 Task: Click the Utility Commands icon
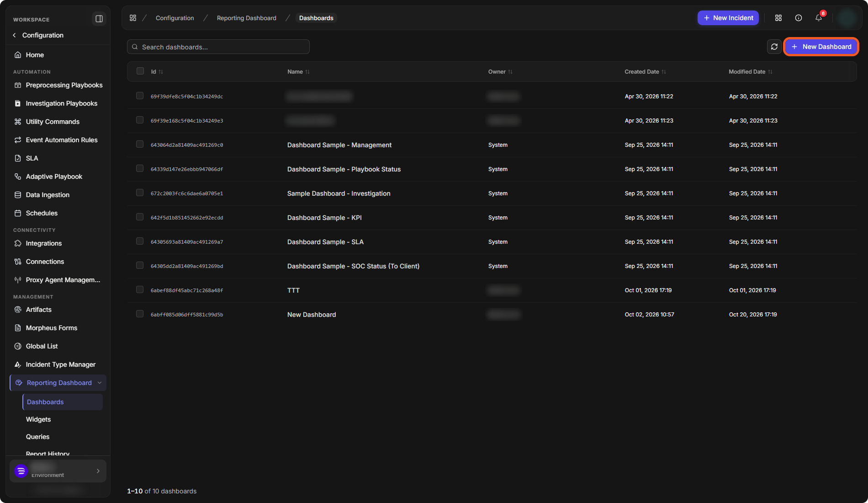(x=18, y=122)
